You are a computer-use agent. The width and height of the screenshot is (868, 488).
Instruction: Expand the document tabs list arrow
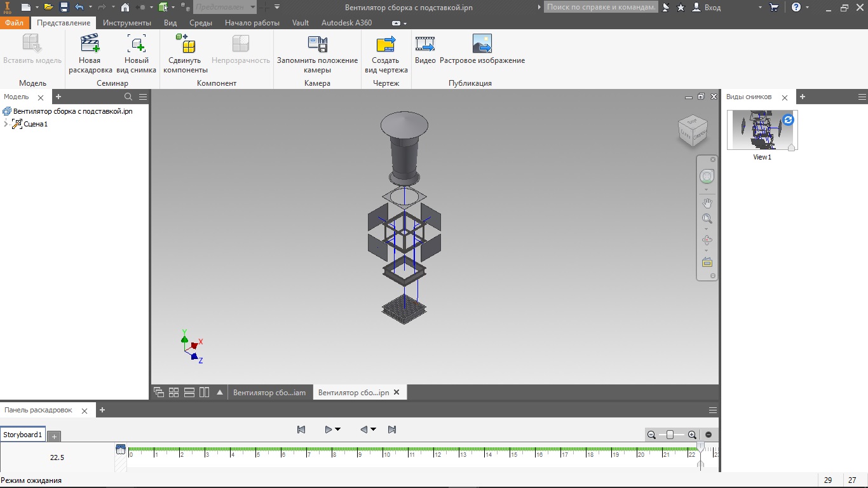(x=220, y=392)
